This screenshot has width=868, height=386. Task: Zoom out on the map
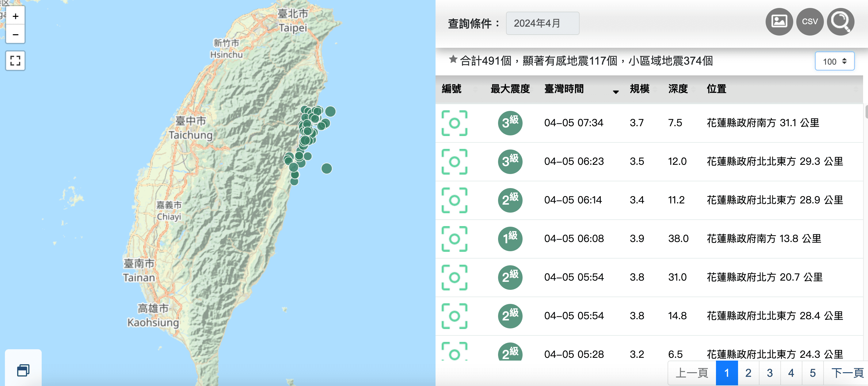[15, 34]
